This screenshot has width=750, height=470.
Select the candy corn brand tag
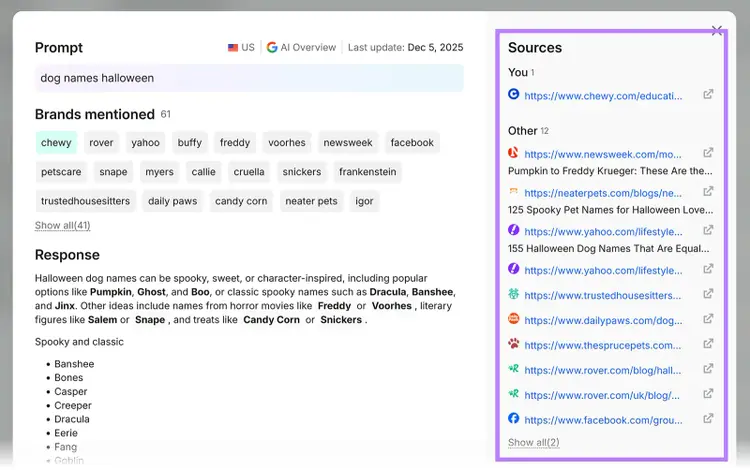click(241, 201)
